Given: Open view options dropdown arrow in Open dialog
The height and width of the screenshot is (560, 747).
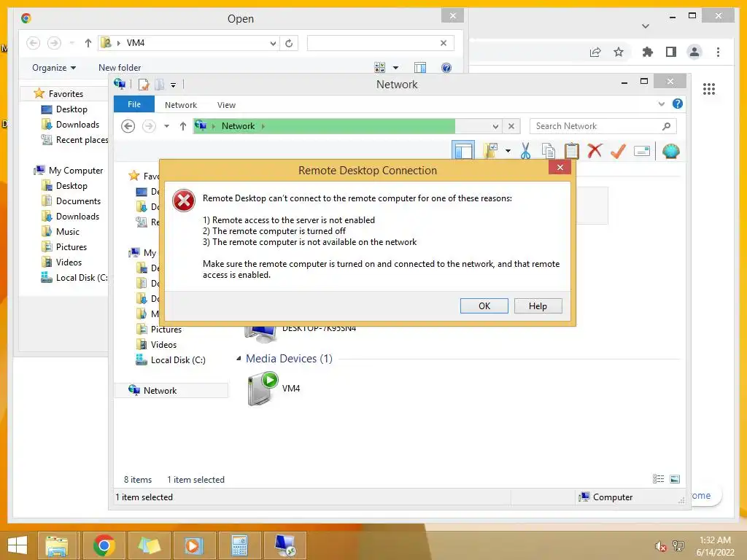Looking at the screenshot, I should click(395, 68).
